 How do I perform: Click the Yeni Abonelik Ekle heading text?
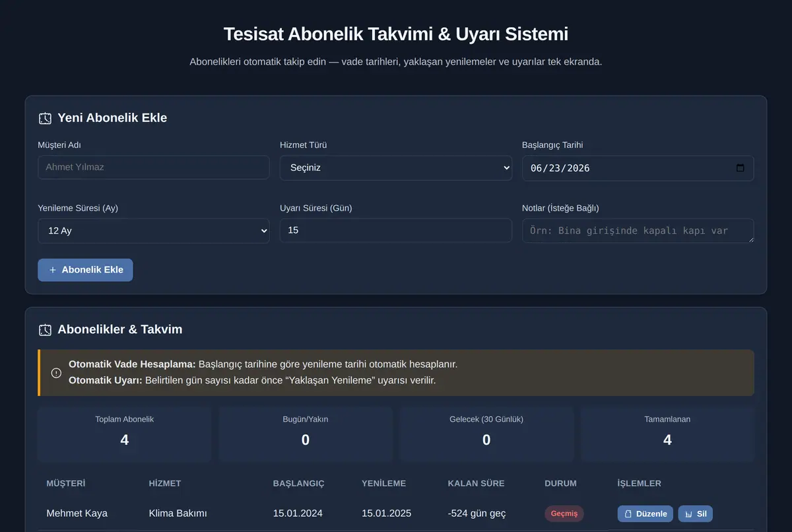(112, 118)
